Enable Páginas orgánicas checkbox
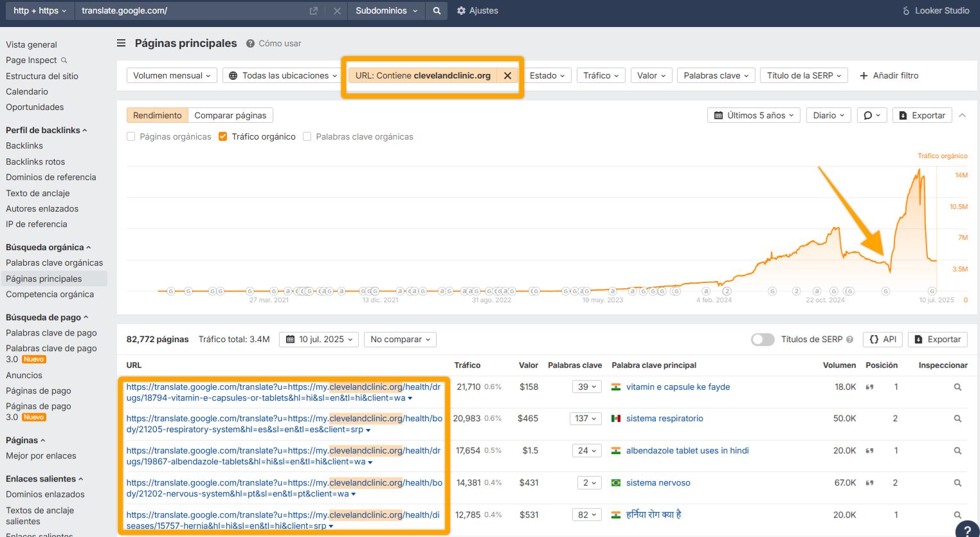The height and width of the screenshot is (537, 980). click(x=131, y=136)
